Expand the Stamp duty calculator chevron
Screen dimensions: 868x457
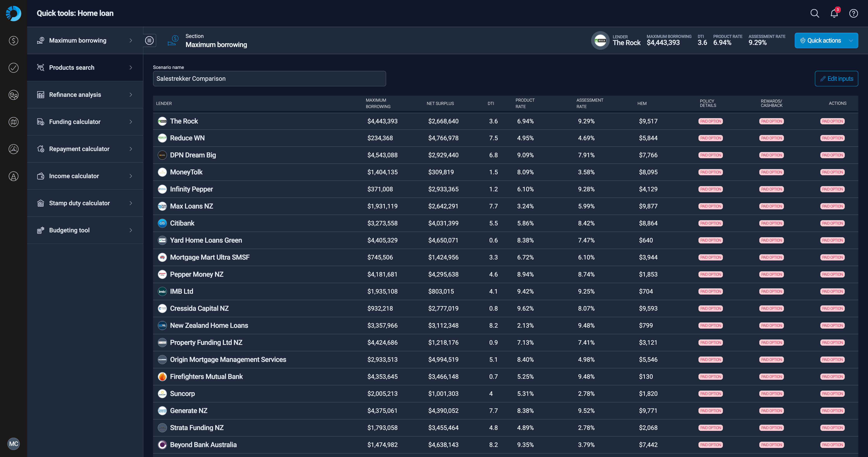click(131, 203)
